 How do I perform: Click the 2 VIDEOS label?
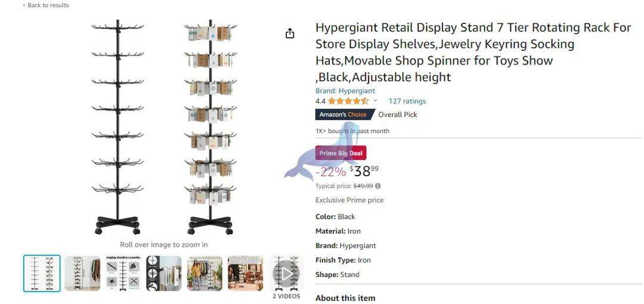[286, 296]
